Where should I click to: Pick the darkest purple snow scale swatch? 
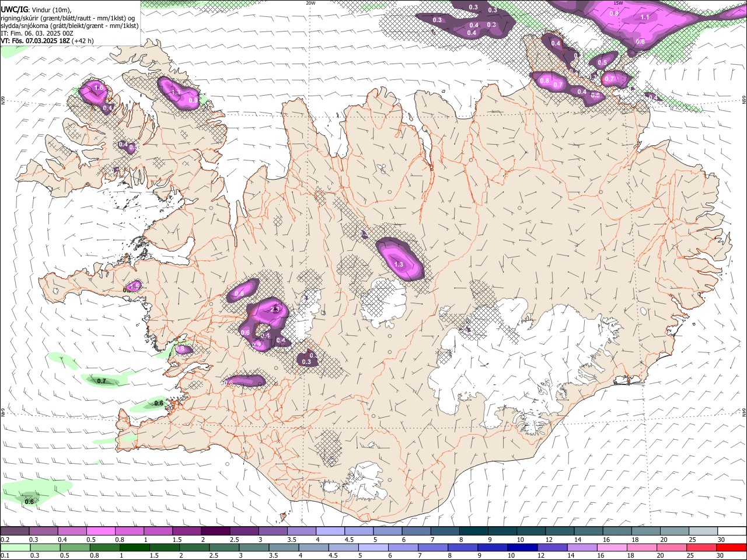[216, 531]
